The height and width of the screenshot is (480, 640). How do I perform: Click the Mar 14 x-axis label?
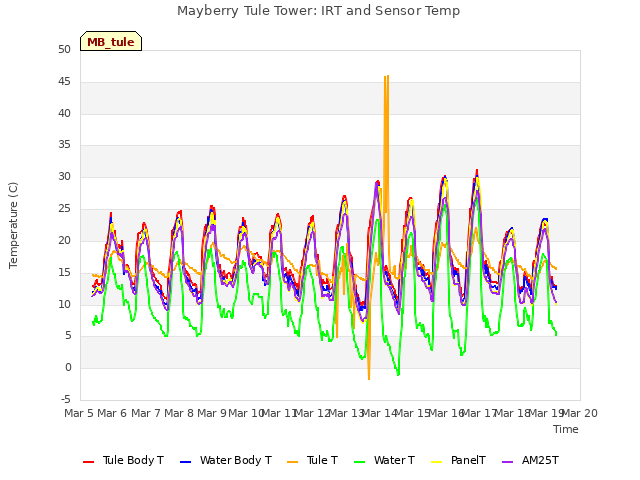[380, 413]
